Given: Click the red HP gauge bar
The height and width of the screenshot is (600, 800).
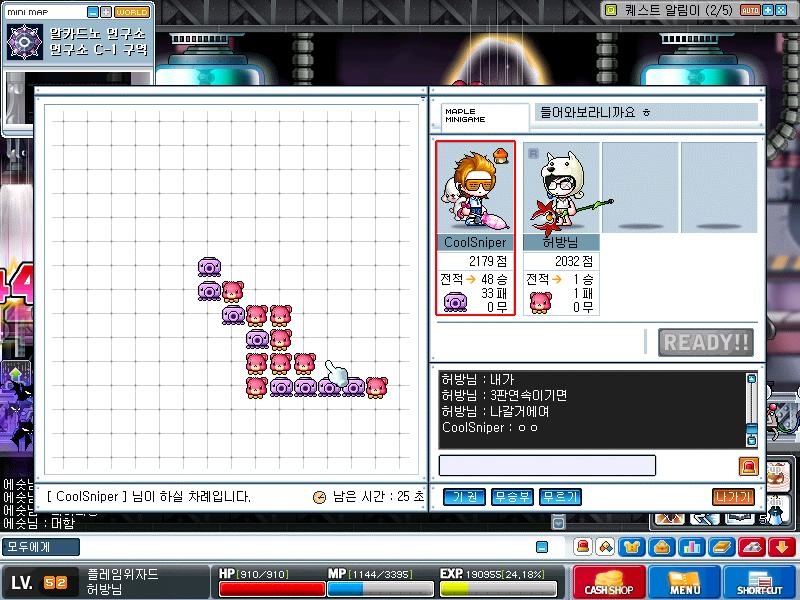Looking at the screenshot, I should click(272, 589).
